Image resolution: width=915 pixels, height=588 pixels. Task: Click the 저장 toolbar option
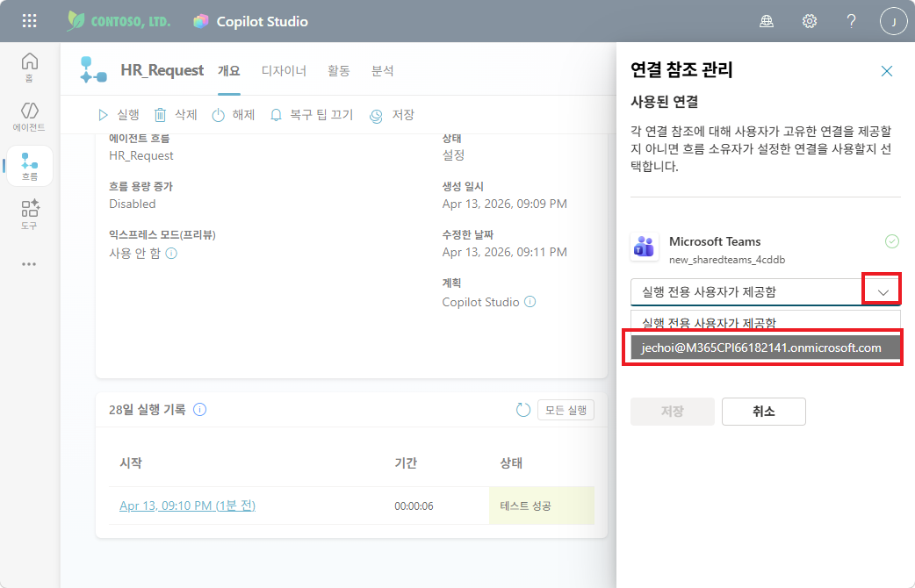coord(393,115)
